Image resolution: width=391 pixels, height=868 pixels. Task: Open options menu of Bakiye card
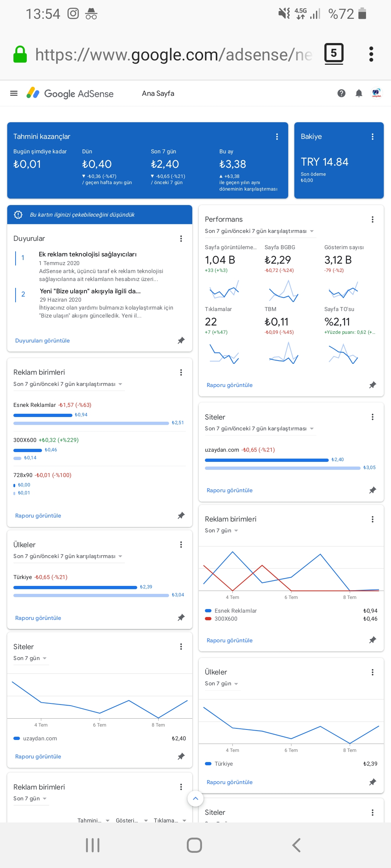click(372, 136)
